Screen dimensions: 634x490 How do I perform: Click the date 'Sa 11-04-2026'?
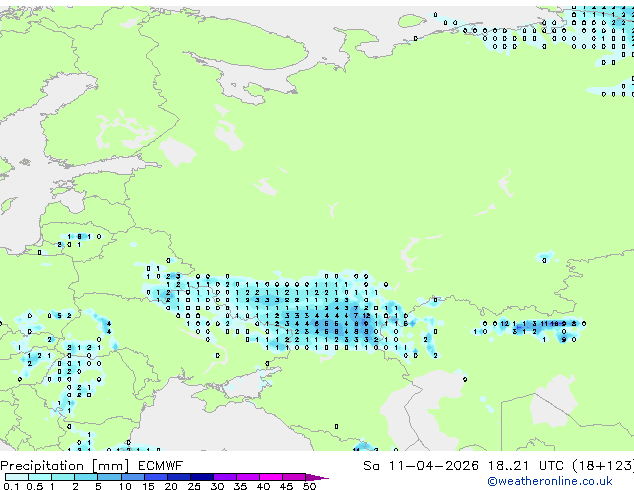[421, 466]
